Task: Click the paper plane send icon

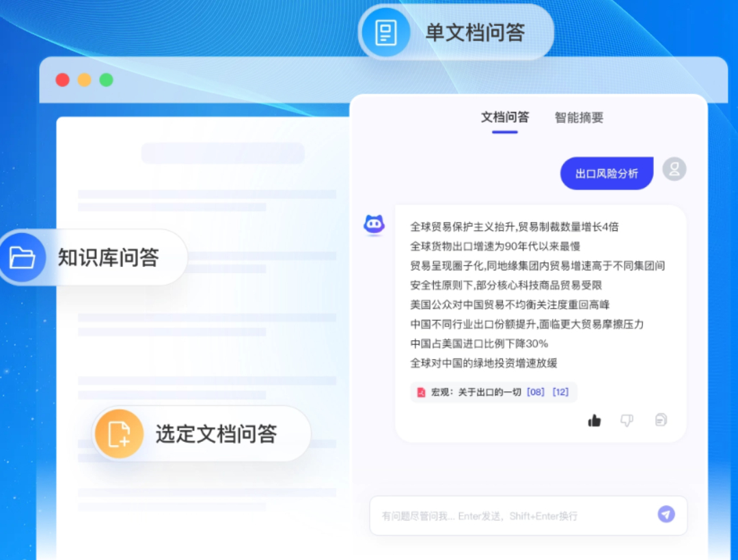Action: click(666, 516)
